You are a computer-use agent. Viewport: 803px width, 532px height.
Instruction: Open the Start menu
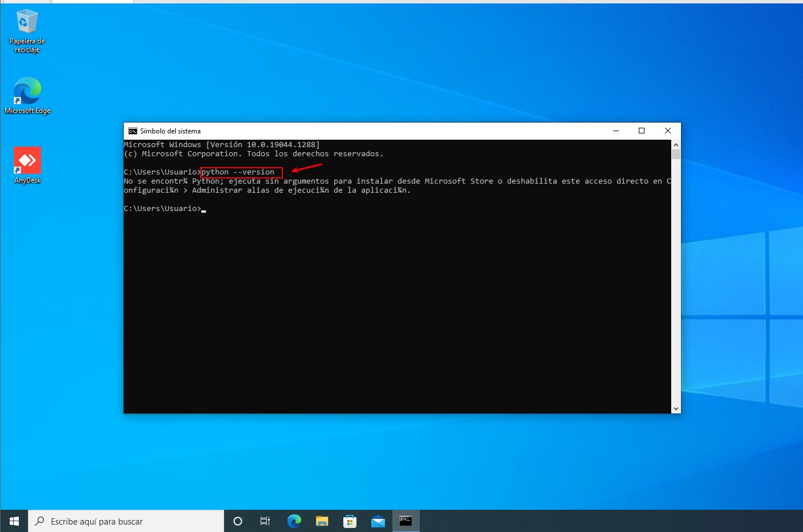click(14, 521)
